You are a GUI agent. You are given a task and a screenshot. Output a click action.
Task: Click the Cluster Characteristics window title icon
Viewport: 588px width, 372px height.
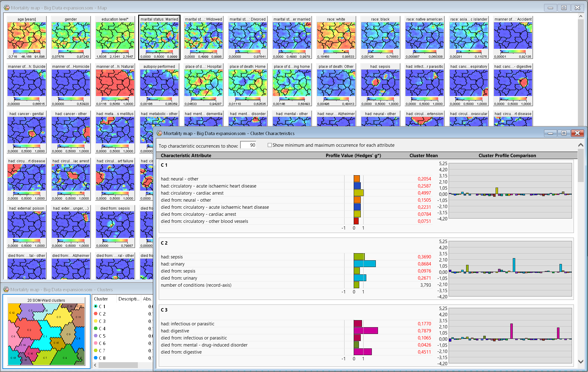159,133
